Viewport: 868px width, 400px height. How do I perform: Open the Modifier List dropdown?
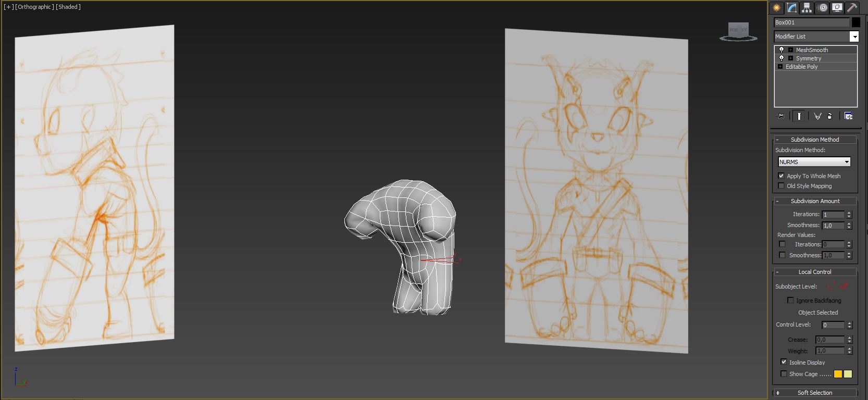coord(853,36)
